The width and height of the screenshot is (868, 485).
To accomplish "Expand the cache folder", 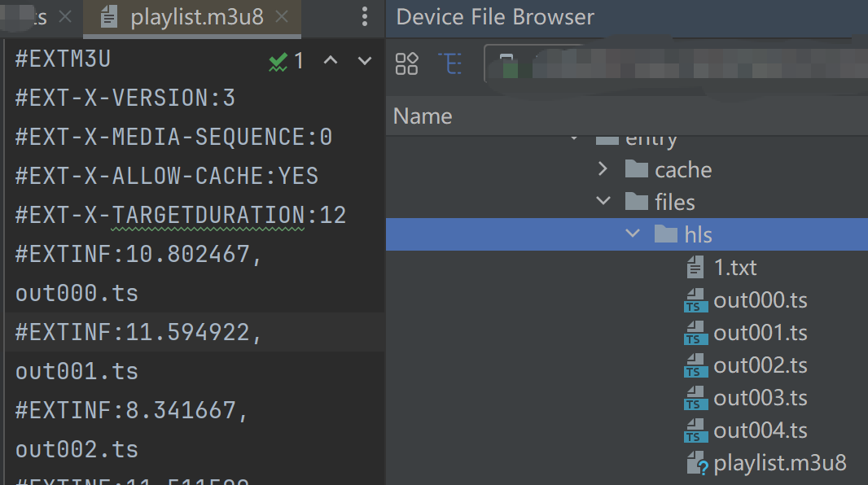I will click(x=603, y=169).
